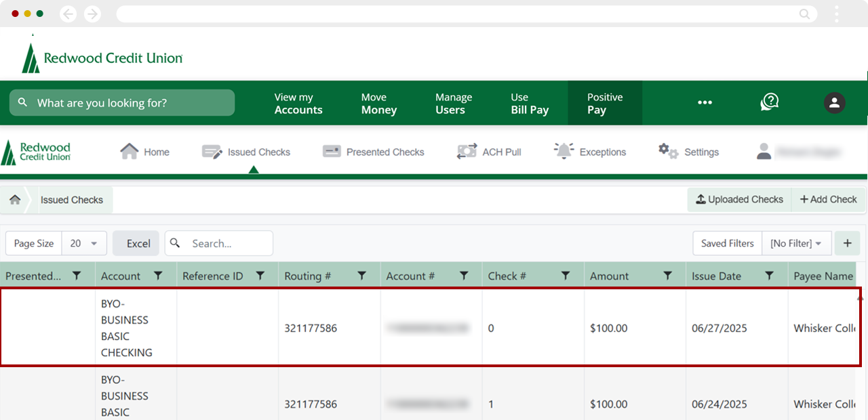Viewport: 868px width, 420px height.
Task: Switch to the Issued Checks tab
Action: pyautogui.click(x=246, y=152)
